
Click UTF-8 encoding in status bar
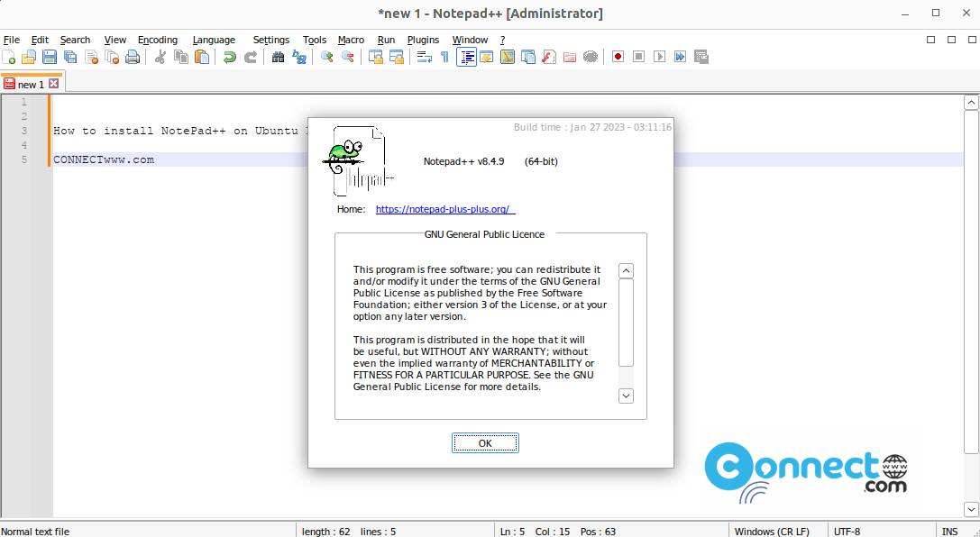(x=847, y=532)
